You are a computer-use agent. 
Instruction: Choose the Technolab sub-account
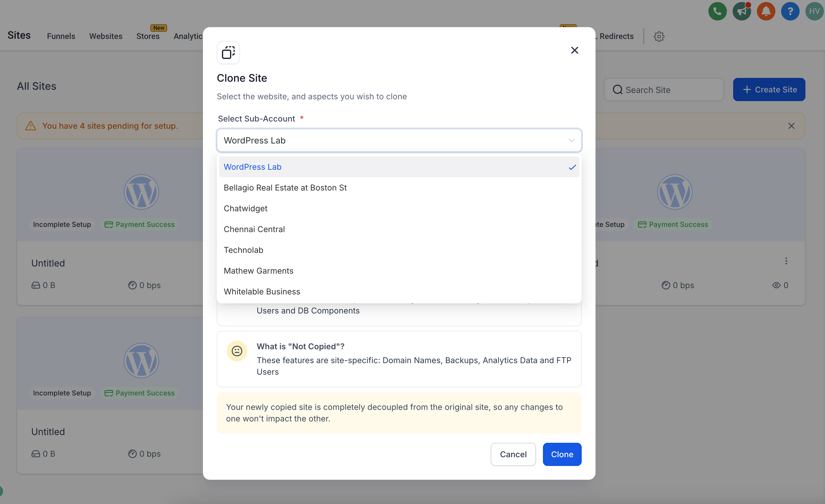(x=399, y=250)
